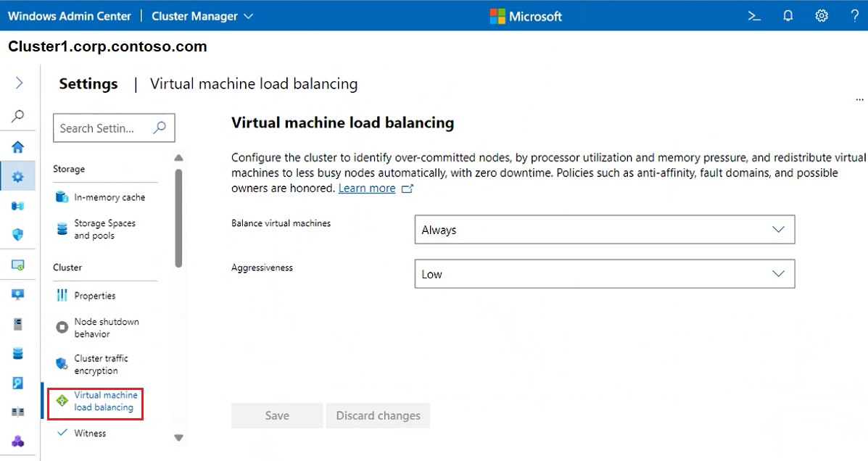The height and width of the screenshot is (461, 868).
Task: Open the more options ellipsis
Action: coord(859,100)
